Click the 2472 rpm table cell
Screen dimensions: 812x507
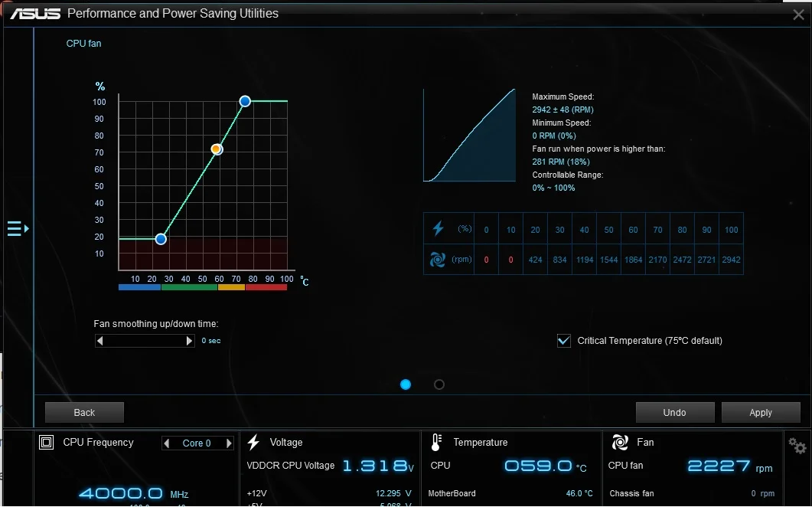[x=682, y=260]
